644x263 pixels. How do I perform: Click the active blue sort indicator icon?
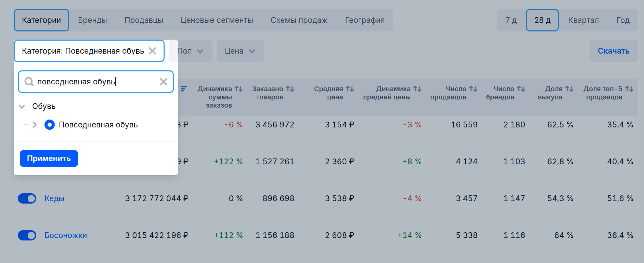tap(184, 89)
